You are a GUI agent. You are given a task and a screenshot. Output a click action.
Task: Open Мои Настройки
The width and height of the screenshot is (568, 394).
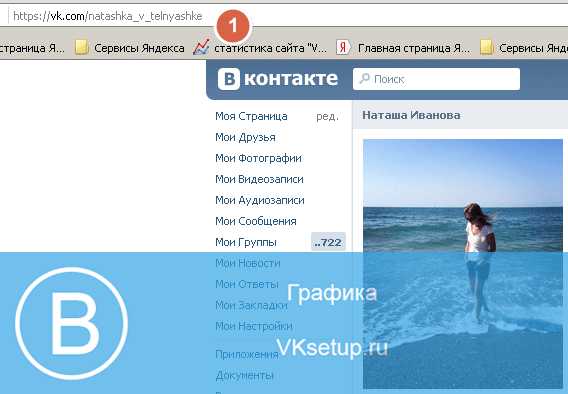click(254, 326)
